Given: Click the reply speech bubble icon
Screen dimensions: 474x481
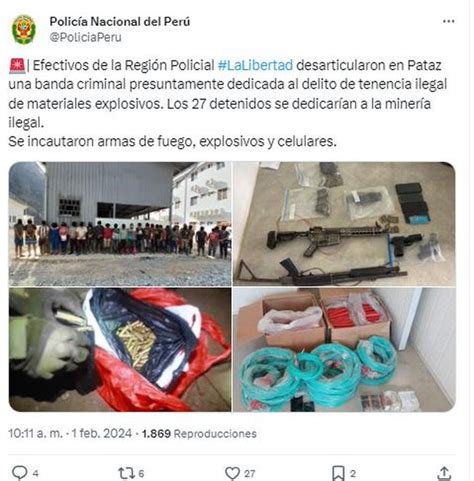Looking at the screenshot, I should [20, 473].
